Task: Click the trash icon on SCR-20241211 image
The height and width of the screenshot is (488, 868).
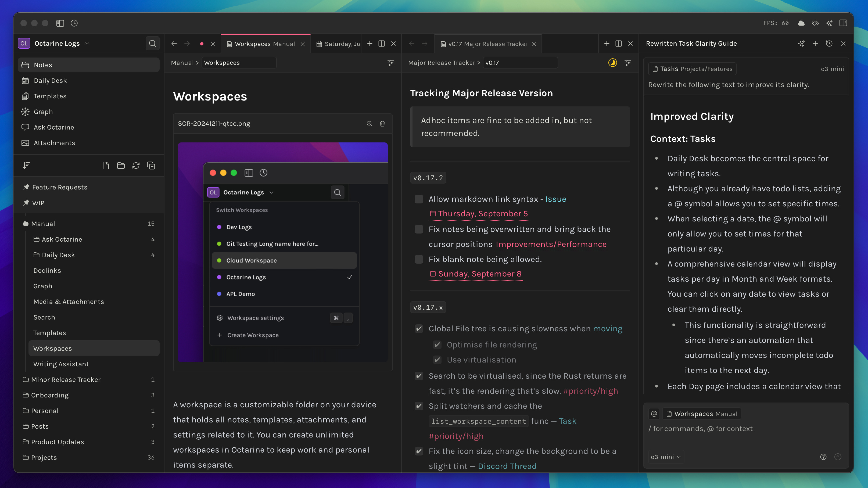Action: pyautogui.click(x=382, y=124)
